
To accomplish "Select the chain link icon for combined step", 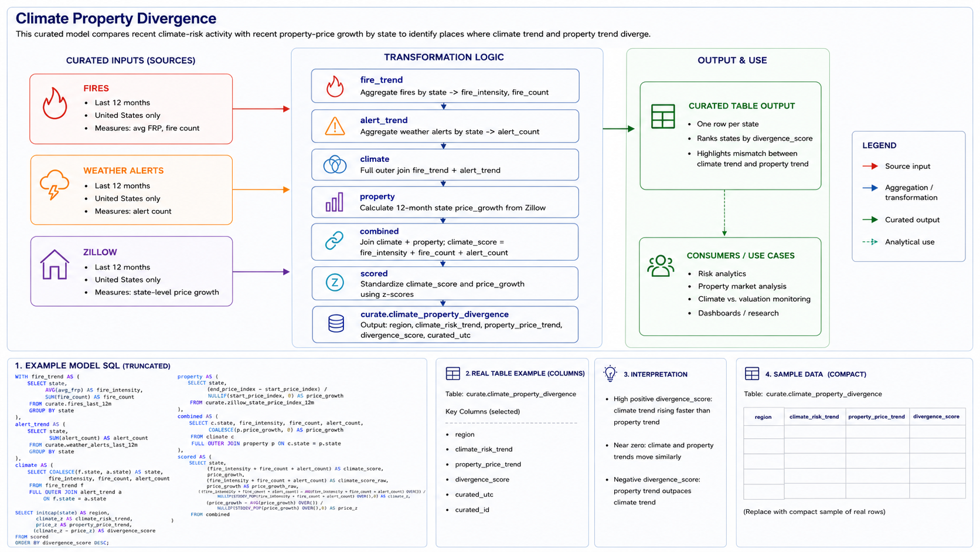I will (x=335, y=241).
